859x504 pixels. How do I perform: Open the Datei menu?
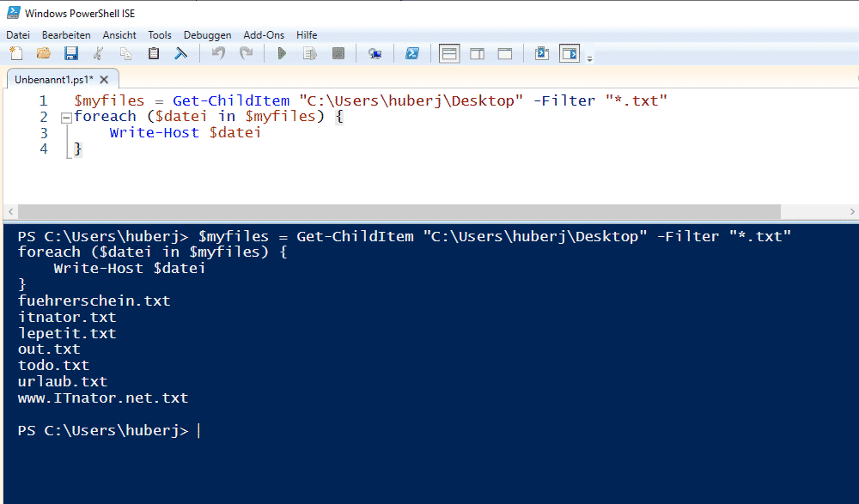[18, 35]
